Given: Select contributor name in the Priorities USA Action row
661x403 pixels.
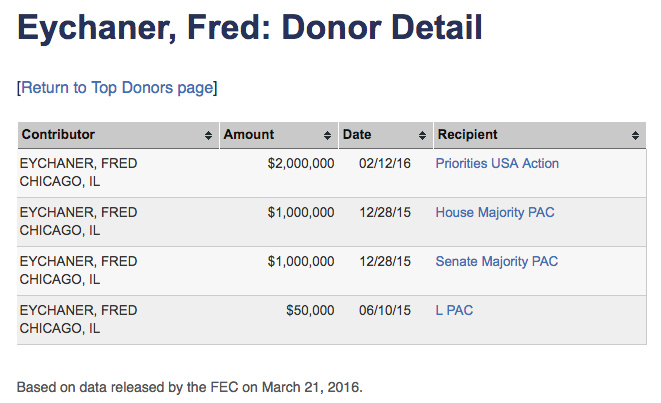Looking at the screenshot, I should click(x=79, y=163).
